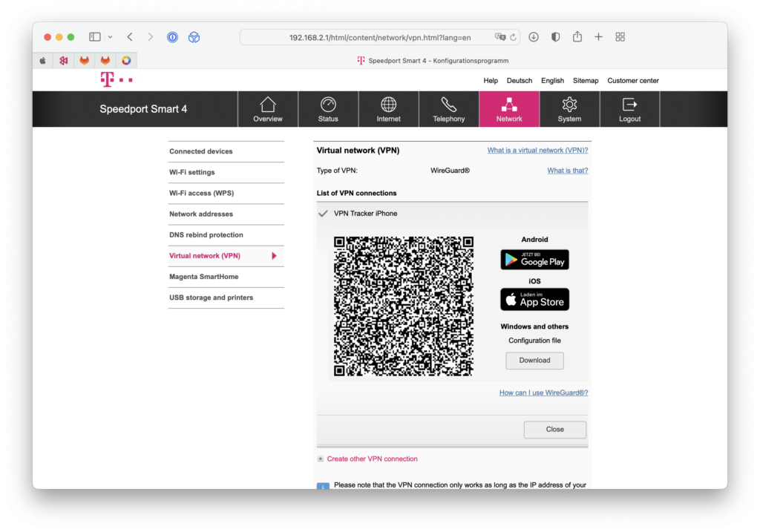Toggle the VPN Tracker iPhone checkmark
The height and width of the screenshot is (532, 760).
pyautogui.click(x=323, y=213)
